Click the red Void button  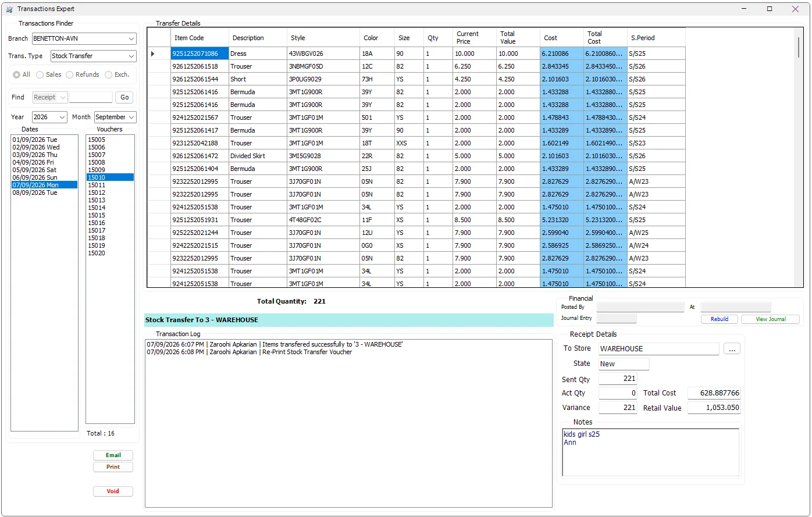(x=113, y=491)
